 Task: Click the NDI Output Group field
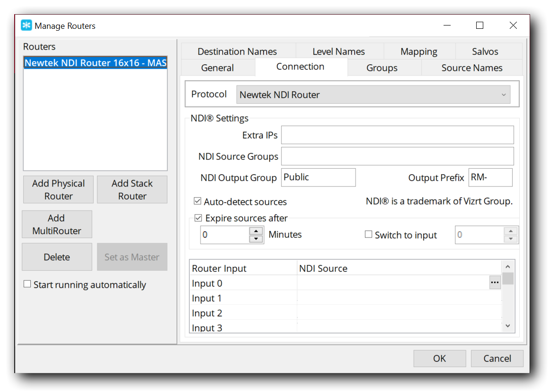coord(318,177)
